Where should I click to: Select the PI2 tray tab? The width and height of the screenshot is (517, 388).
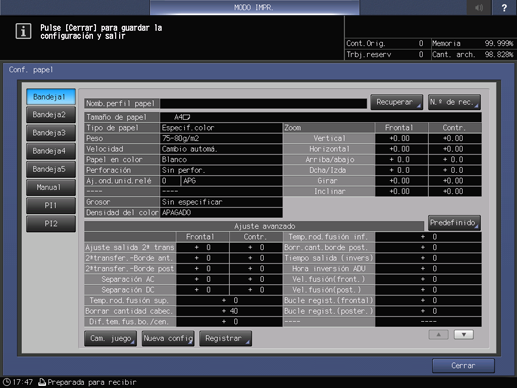51,224
